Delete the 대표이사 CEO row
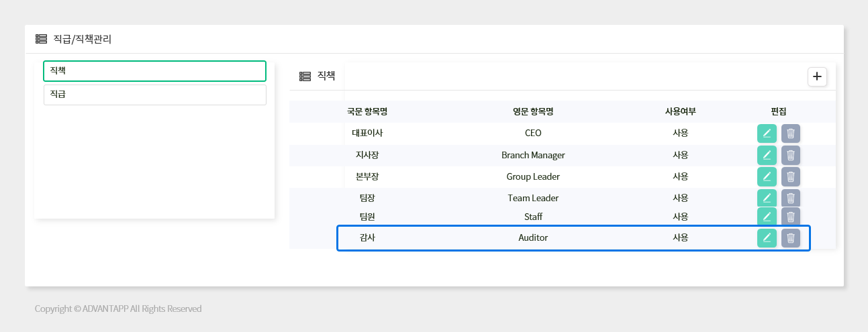 [x=791, y=133]
